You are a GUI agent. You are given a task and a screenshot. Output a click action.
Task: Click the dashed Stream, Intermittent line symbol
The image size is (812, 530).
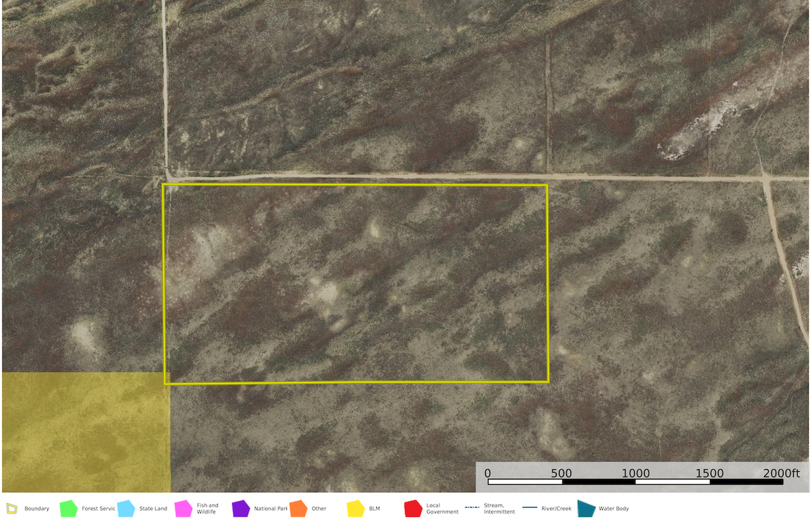tap(472, 508)
